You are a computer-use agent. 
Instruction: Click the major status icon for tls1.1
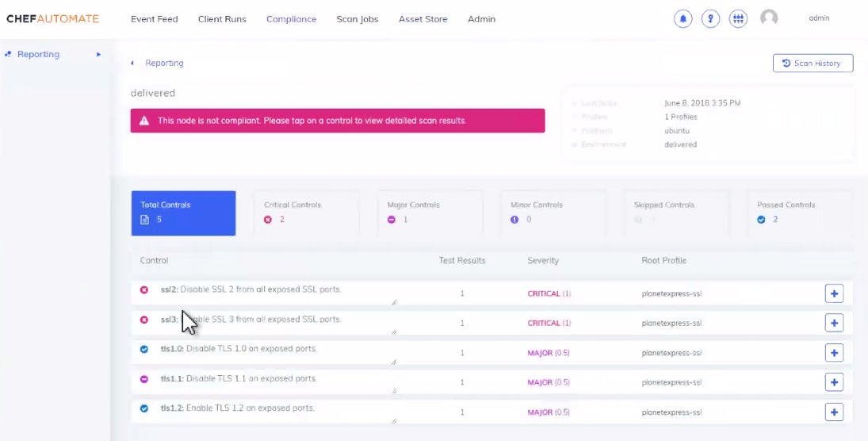[144, 379]
